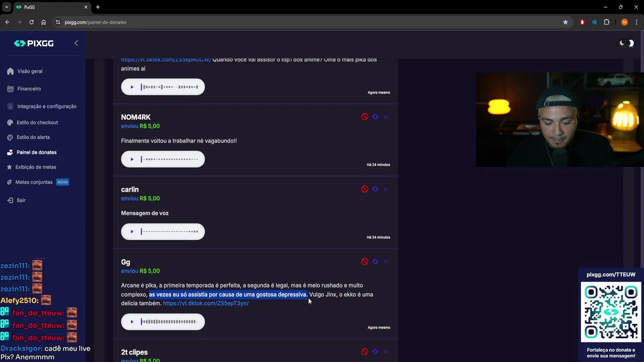Image resolution: width=644 pixels, height=362 pixels.
Task: Block carlin's donation with red ban icon
Action: pyautogui.click(x=365, y=189)
